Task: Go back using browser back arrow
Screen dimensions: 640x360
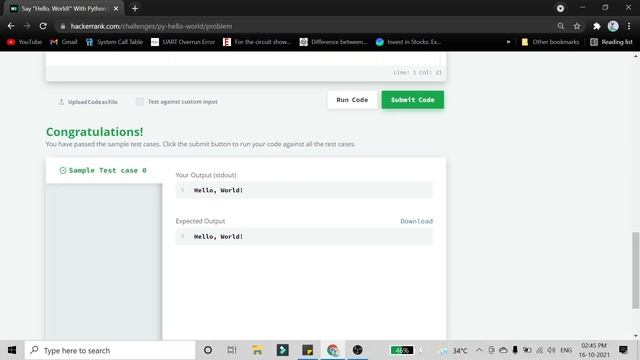Action: pos(11,26)
